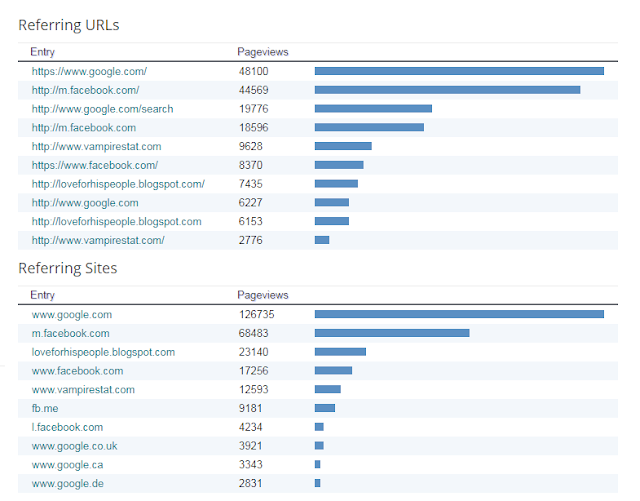The height and width of the screenshot is (501, 640).
Task: Select the pageview value 48100
Action: click(253, 71)
